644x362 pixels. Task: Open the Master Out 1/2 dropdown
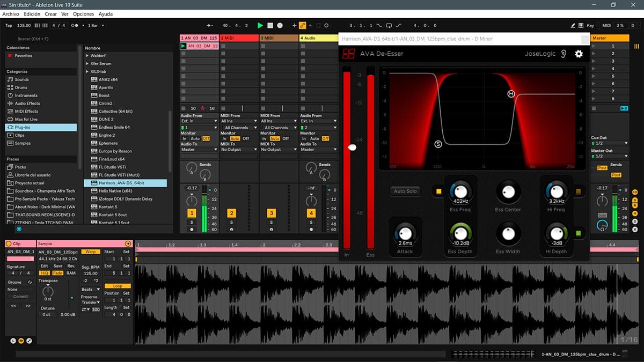[609, 156]
